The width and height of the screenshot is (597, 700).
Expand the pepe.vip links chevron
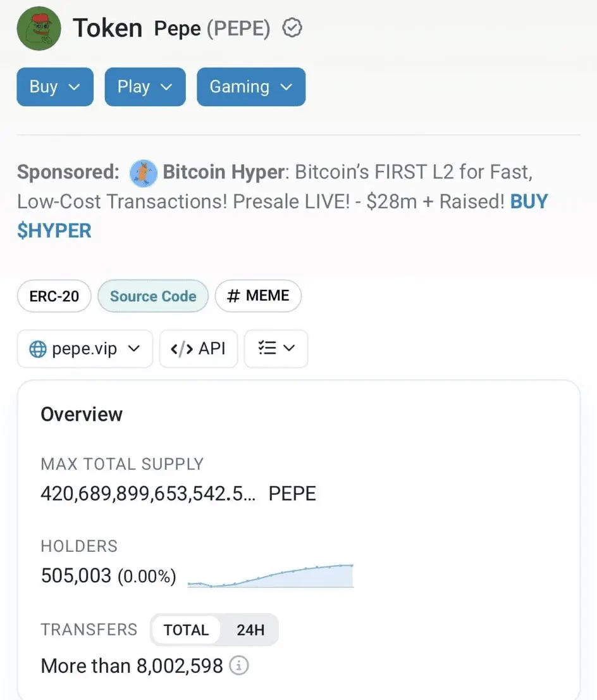[134, 349]
